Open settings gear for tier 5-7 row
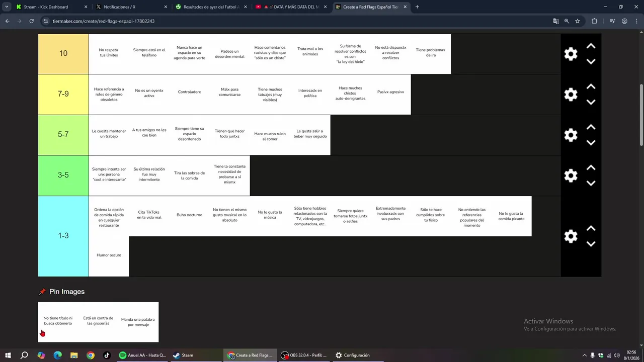 click(x=571, y=135)
